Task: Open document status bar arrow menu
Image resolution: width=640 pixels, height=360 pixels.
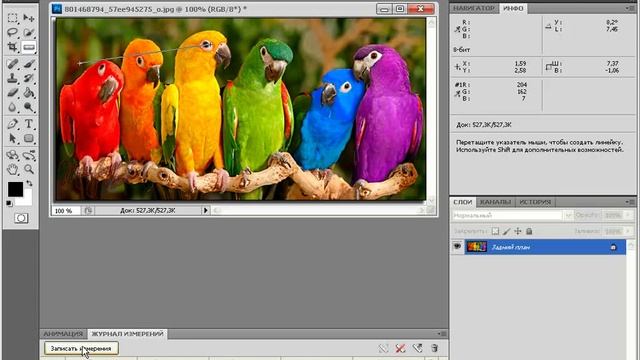Action: [205, 210]
